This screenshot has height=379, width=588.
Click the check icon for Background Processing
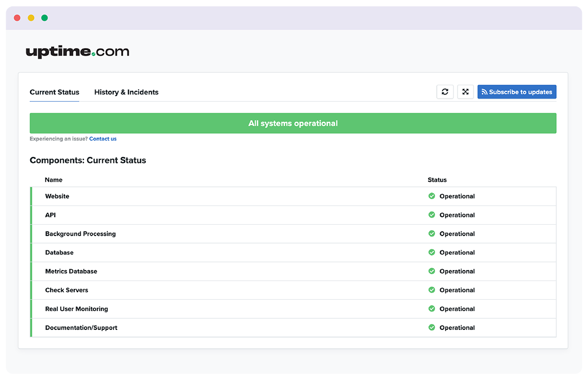(432, 233)
